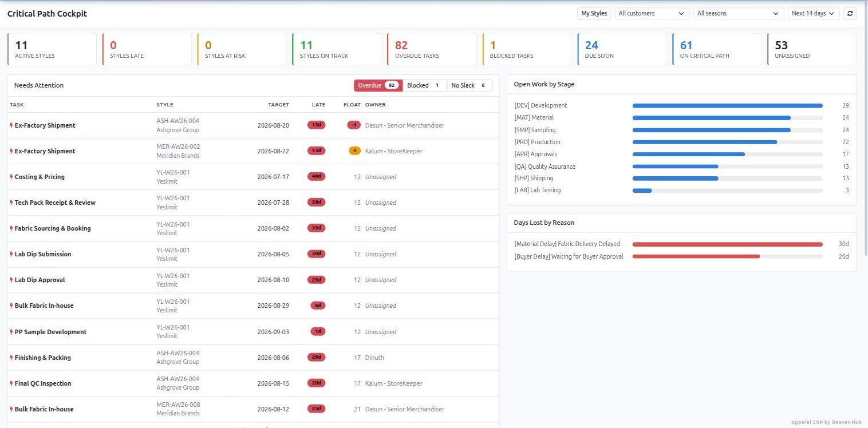Viewport: 868px width, 428px height.
Task: Click lightning icon beside Final QC Inspection
Action: click(x=11, y=383)
